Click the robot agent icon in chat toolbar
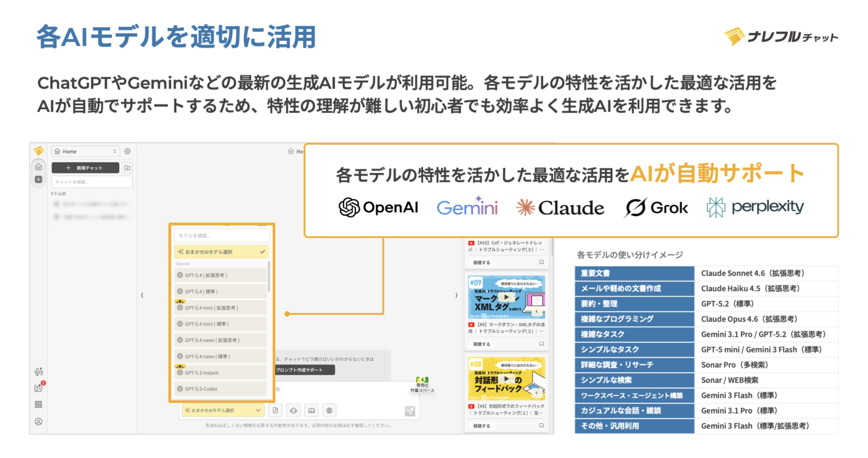 pyautogui.click(x=293, y=410)
